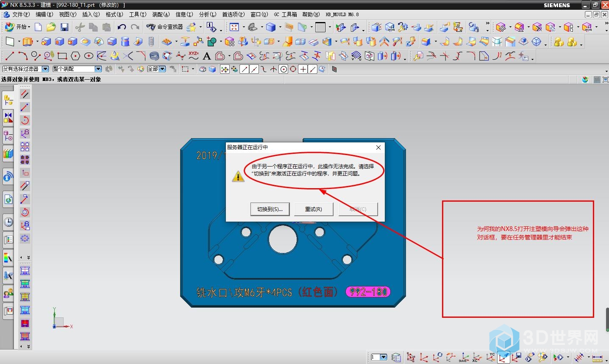Click the 首选项(P) menu
This screenshot has height=364, width=609.
[234, 14]
